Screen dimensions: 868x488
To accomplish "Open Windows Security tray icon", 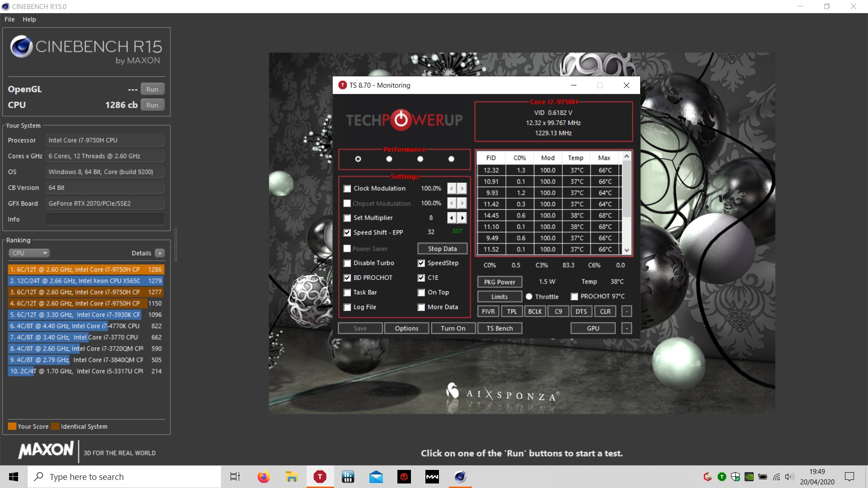I will pyautogui.click(x=736, y=477).
